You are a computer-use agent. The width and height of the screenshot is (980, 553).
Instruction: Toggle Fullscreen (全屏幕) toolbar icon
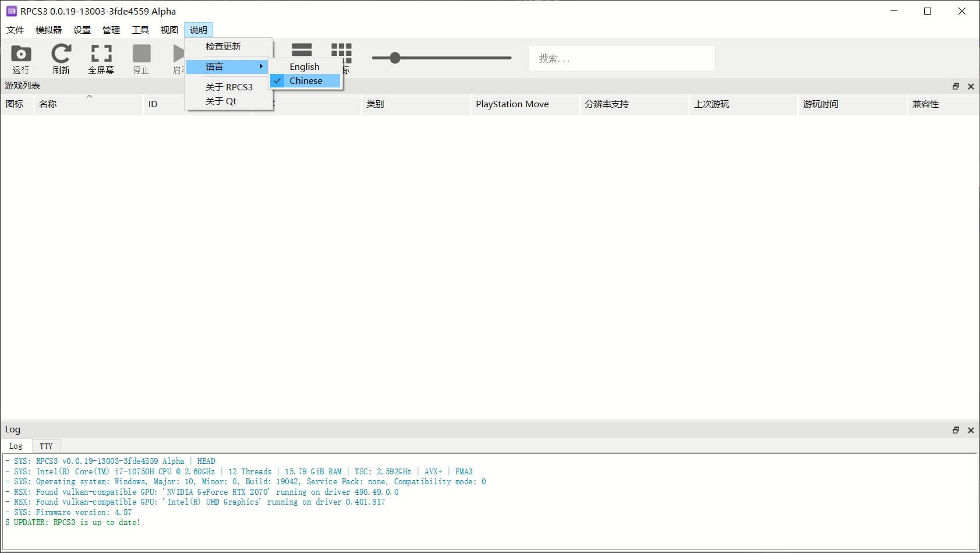click(101, 54)
